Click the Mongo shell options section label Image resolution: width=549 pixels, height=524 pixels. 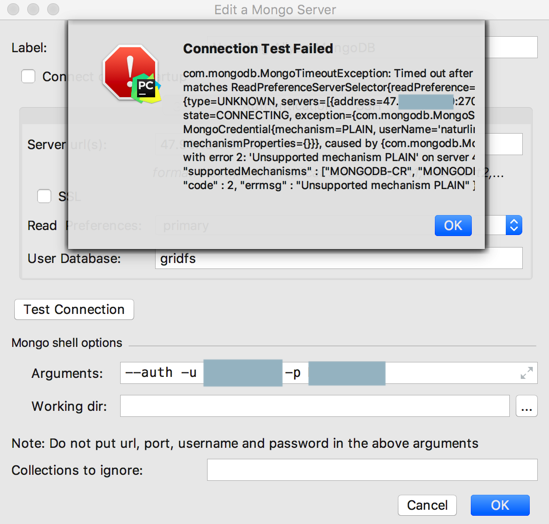pyautogui.click(x=67, y=343)
